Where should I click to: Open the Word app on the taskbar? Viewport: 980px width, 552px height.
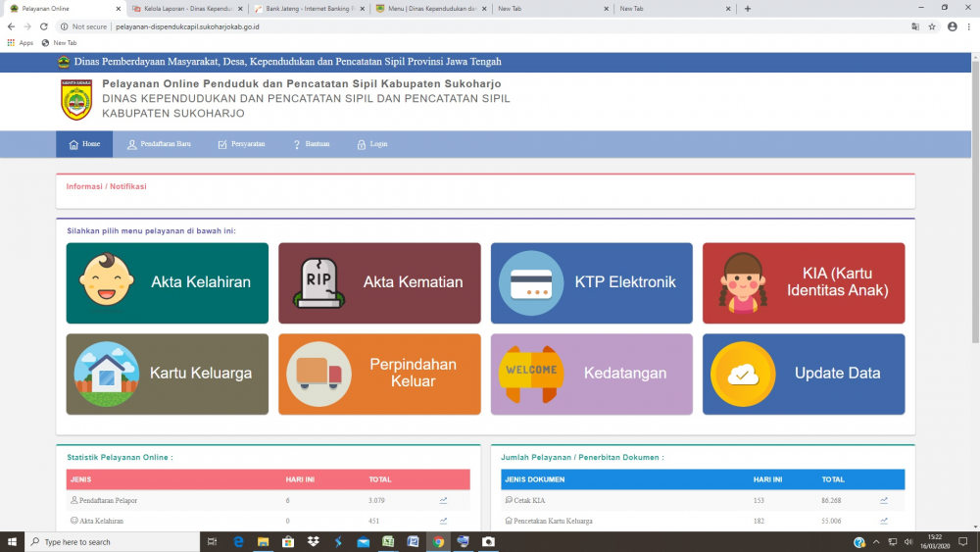point(414,541)
